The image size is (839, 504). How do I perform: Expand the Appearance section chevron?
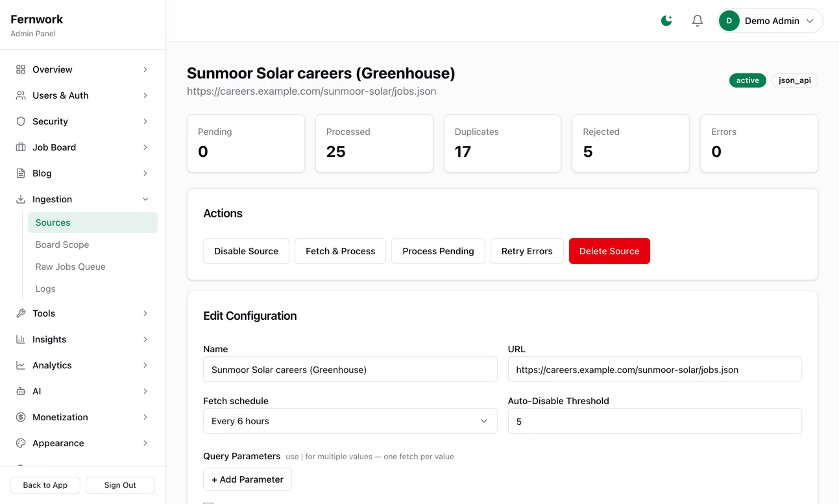(145, 443)
